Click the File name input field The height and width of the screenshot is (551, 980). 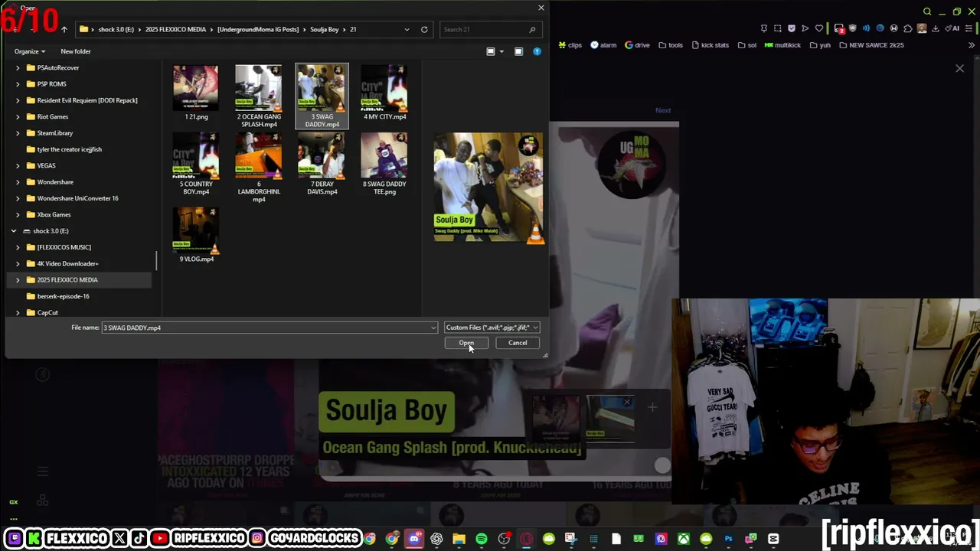pos(269,328)
